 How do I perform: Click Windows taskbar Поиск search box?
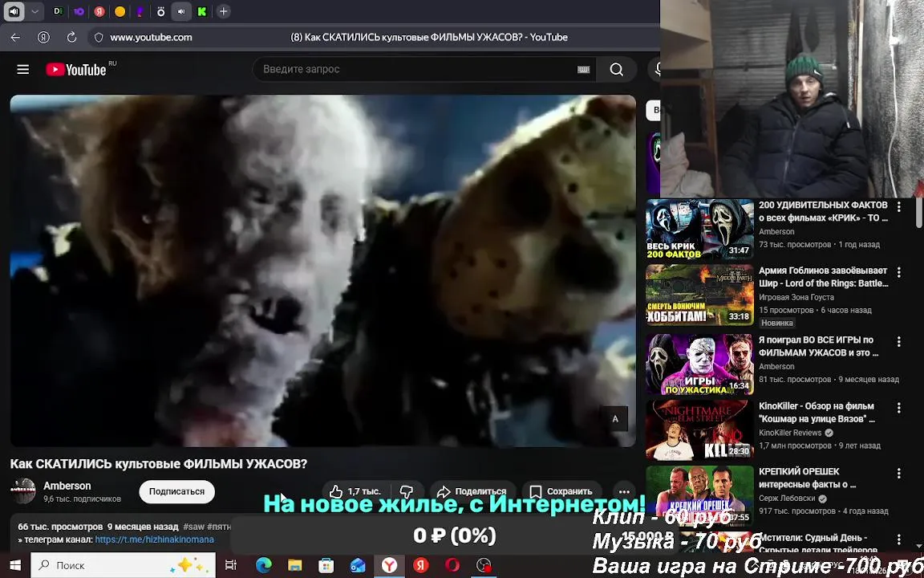click(124, 566)
